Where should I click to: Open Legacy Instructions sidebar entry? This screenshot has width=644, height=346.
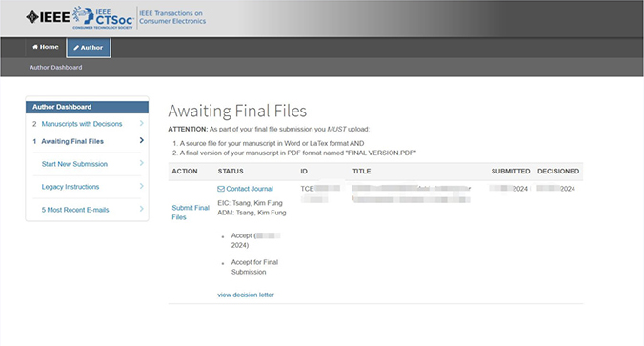[x=70, y=187]
